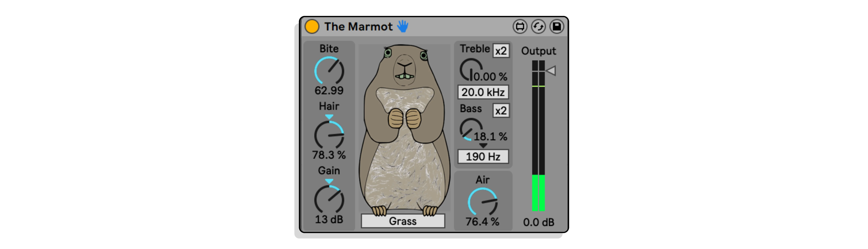
Task: Click the 190 Hz frequency field
Action: [x=483, y=156]
